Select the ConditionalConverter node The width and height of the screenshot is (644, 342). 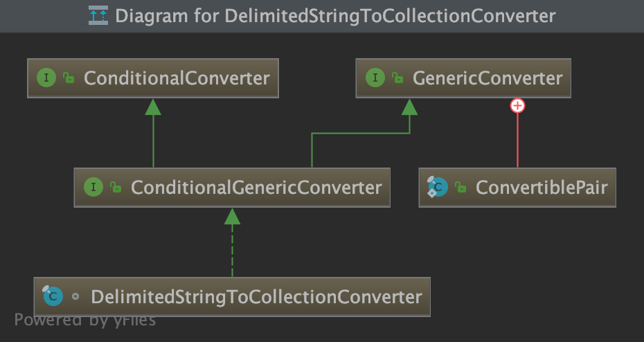coord(177,78)
